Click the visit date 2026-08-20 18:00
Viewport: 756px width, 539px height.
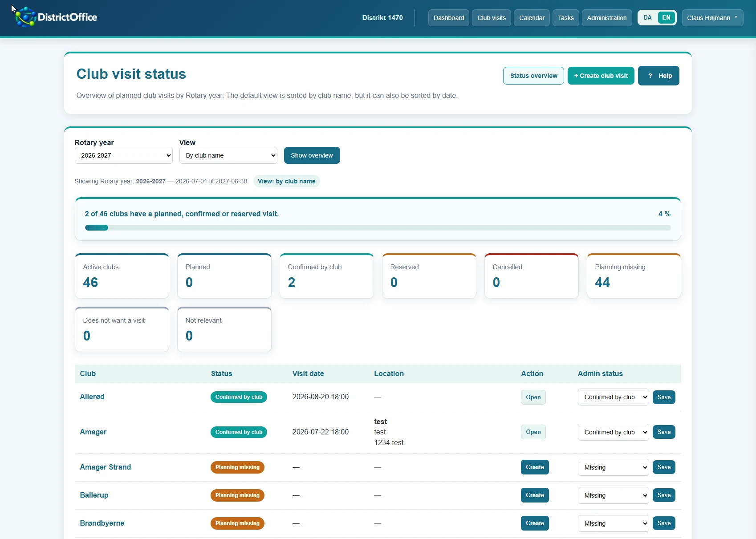coord(320,397)
